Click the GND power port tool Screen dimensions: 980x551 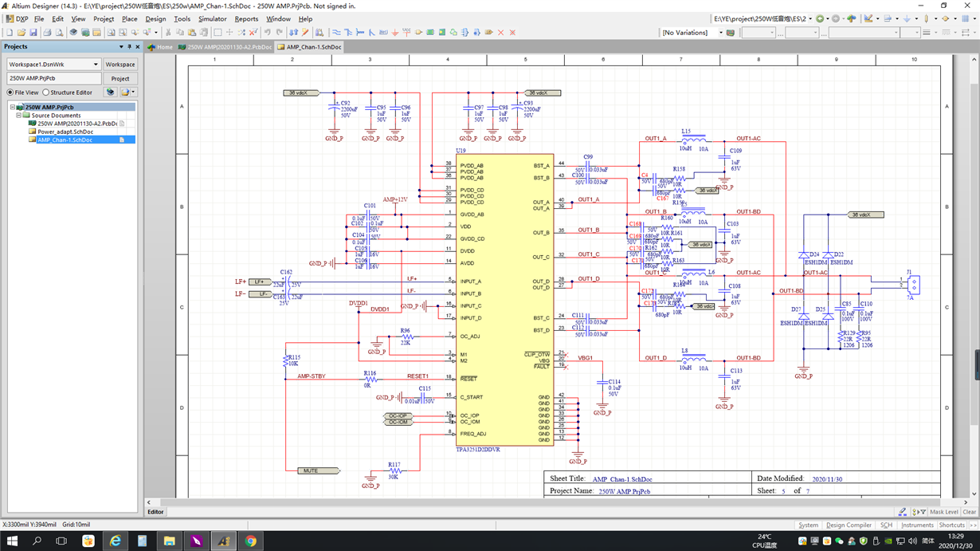[x=395, y=33]
